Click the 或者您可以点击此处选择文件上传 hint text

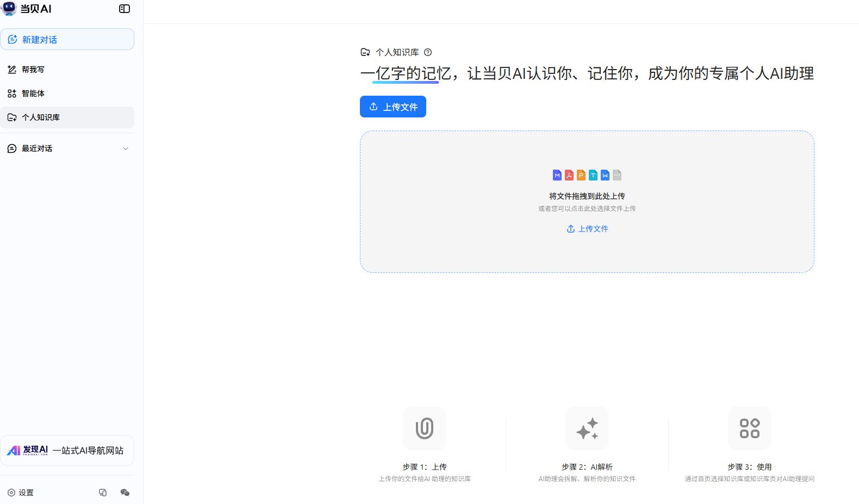587,209
